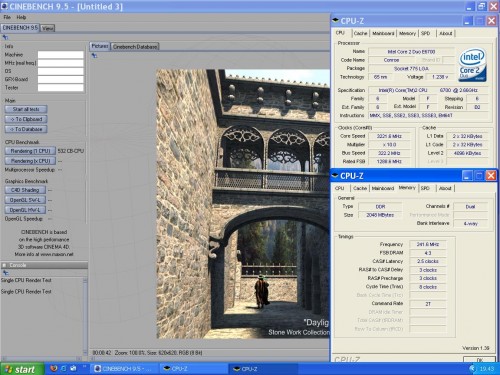This screenshot has width=500, height=375.
Task: Click the Core Speed value field
Action: (389, 136)
